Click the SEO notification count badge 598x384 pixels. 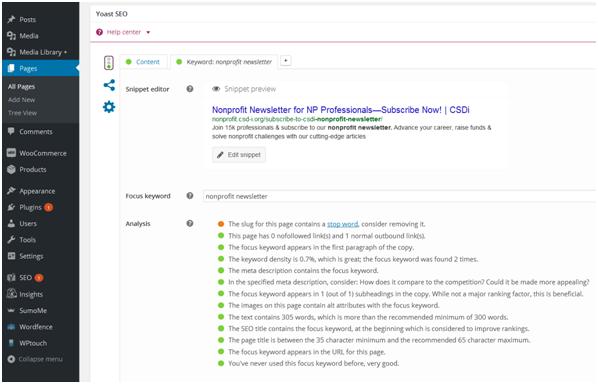tap(39, 278)
